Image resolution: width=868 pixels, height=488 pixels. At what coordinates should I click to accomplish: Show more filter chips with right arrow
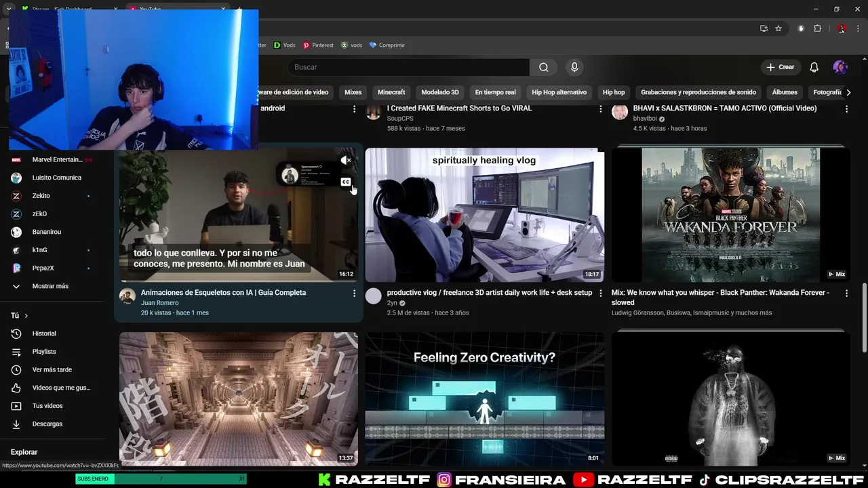848,92
